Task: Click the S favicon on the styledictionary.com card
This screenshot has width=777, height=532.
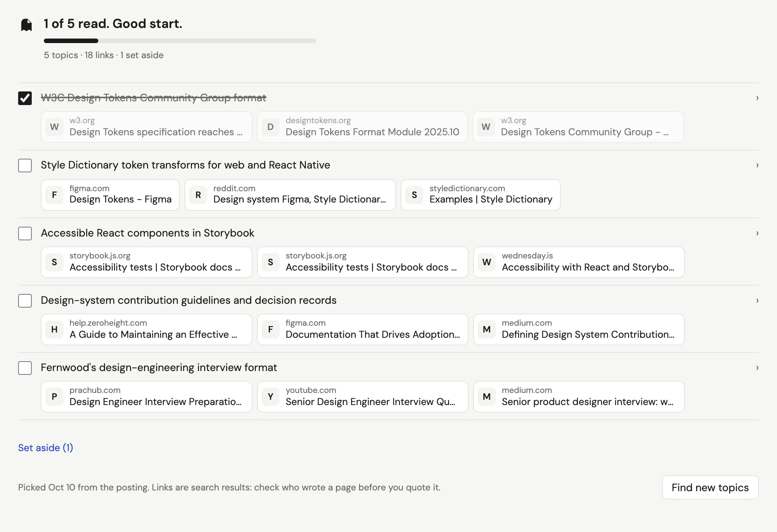Action: pyautogui.click(x=414, y=195)
